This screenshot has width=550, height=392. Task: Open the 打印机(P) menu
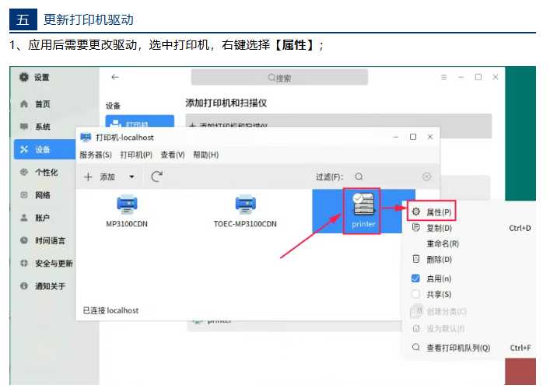point(136,155)
